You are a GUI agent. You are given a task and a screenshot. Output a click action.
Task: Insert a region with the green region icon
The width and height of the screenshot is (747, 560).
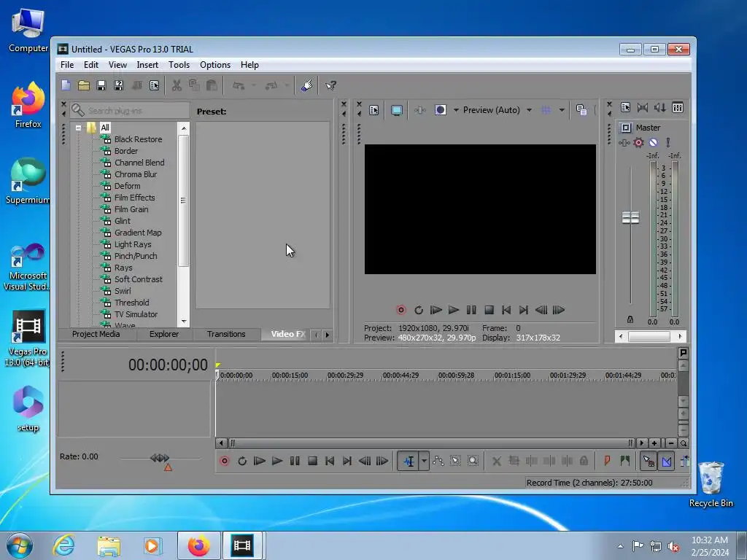point(625,461)
